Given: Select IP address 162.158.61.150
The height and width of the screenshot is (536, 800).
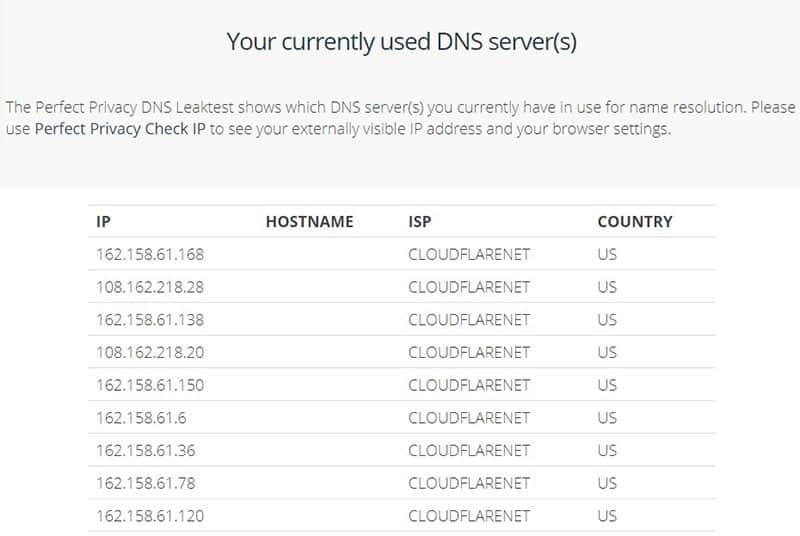Looking at the screenshot, I should tap(149, 385).
